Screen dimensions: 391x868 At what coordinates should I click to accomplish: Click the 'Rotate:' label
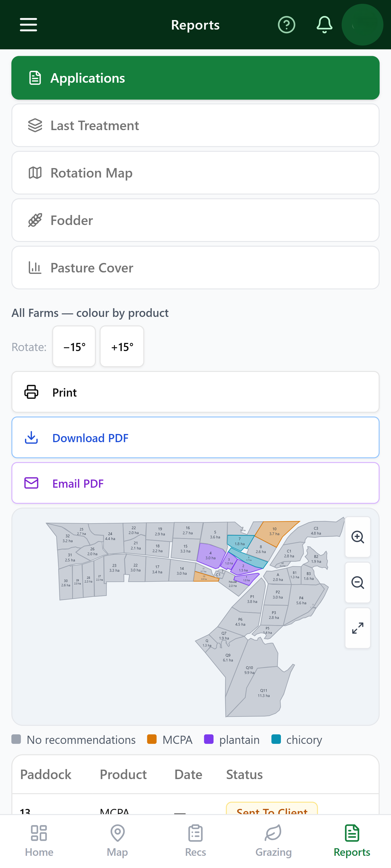coord(29,347)
